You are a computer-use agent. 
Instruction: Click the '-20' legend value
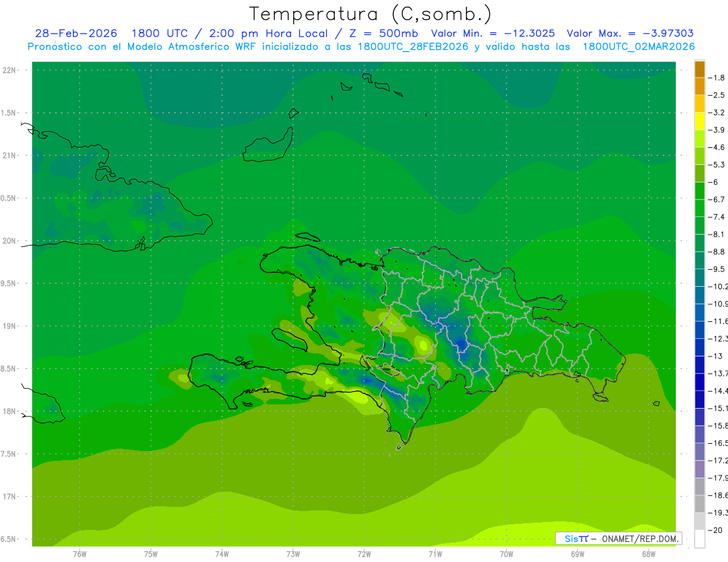tap(715, 530)
